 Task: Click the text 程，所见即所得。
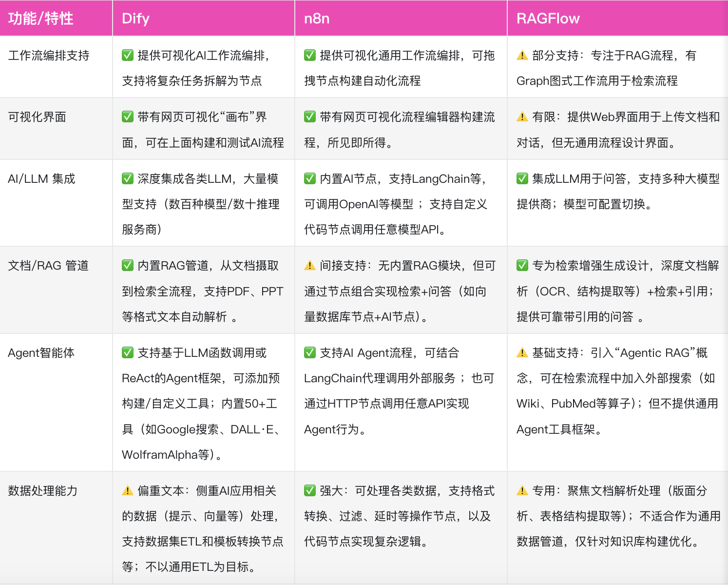coord(348,143)
